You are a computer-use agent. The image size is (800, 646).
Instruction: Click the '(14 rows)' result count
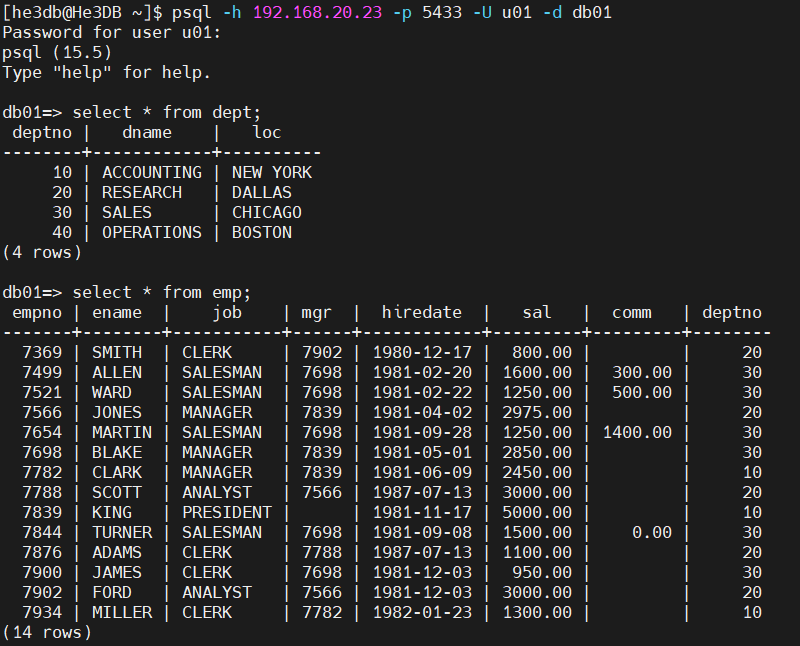tap(47, 632)
